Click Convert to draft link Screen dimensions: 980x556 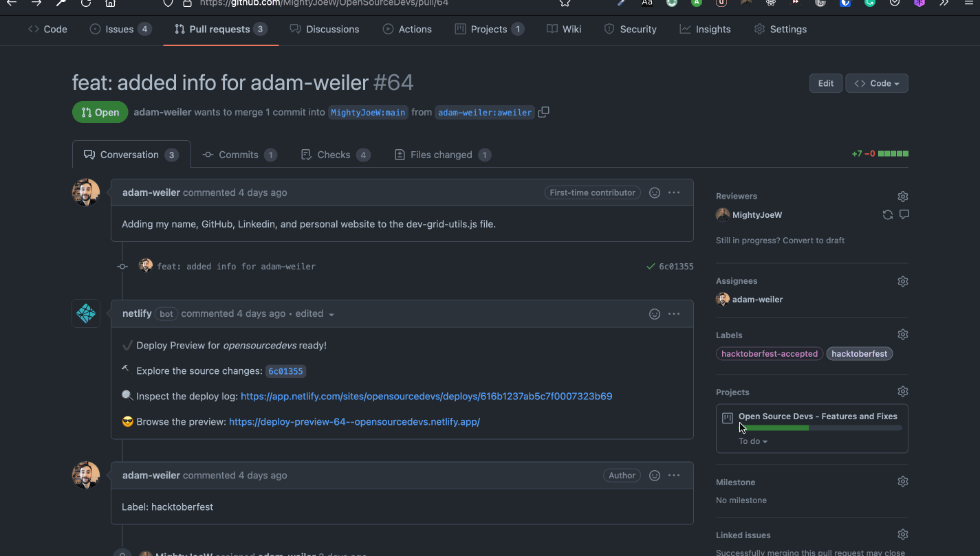point(814,241)
